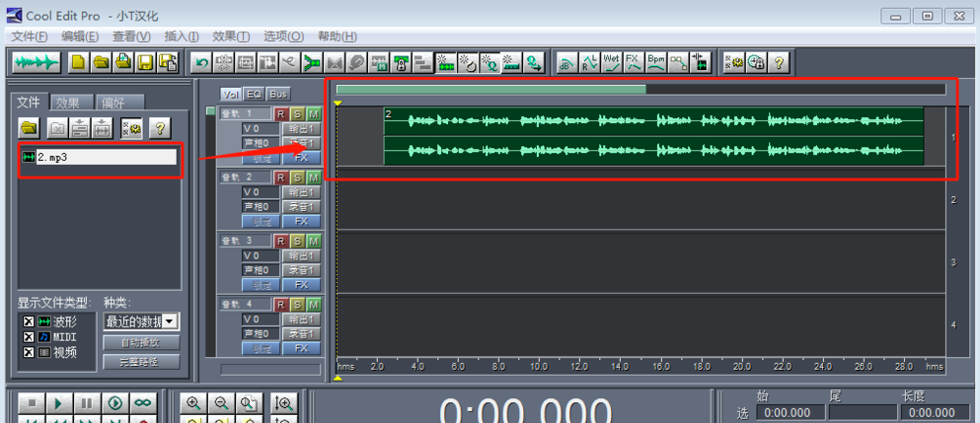Open file with the Files panel folder icon
This screenshot has width=980, height=423.
tap(29, 128)
